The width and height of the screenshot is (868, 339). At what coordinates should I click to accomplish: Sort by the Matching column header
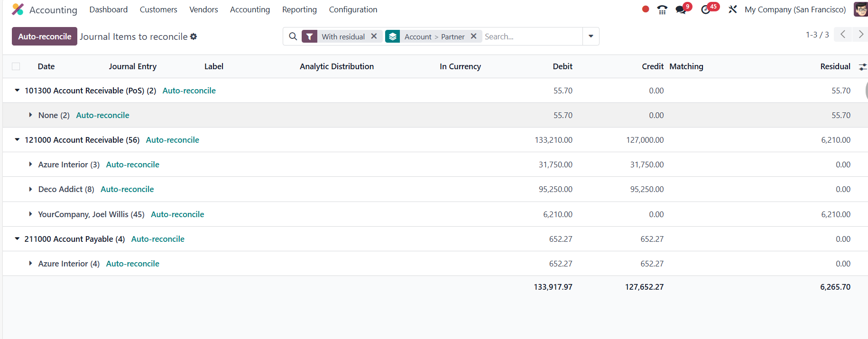click(686, 66)
